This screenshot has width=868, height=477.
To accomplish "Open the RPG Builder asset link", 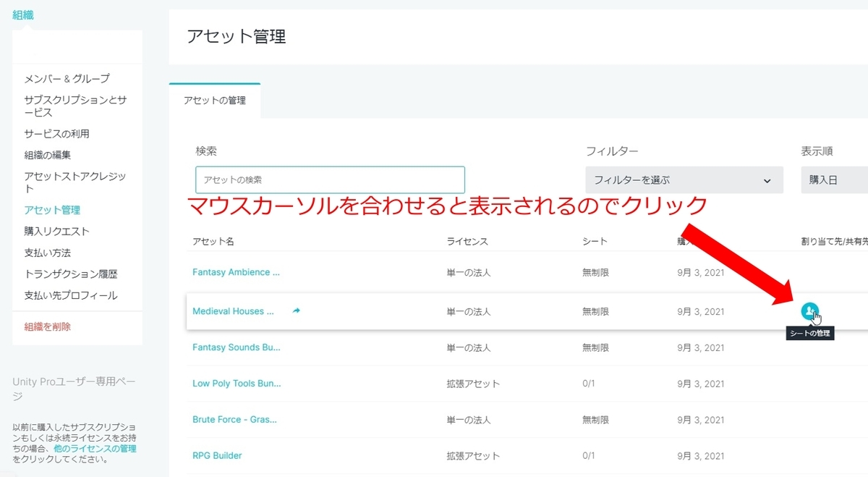I will click(x=217, y=456).
